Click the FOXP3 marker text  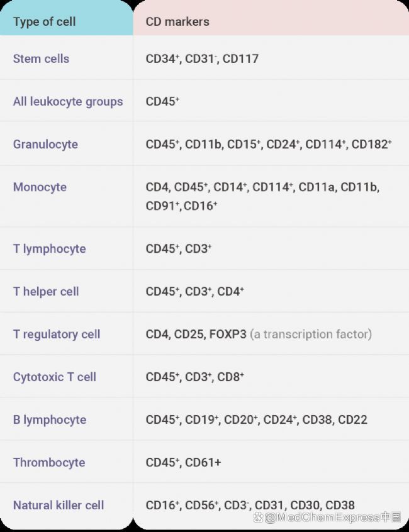pos(228,334)
